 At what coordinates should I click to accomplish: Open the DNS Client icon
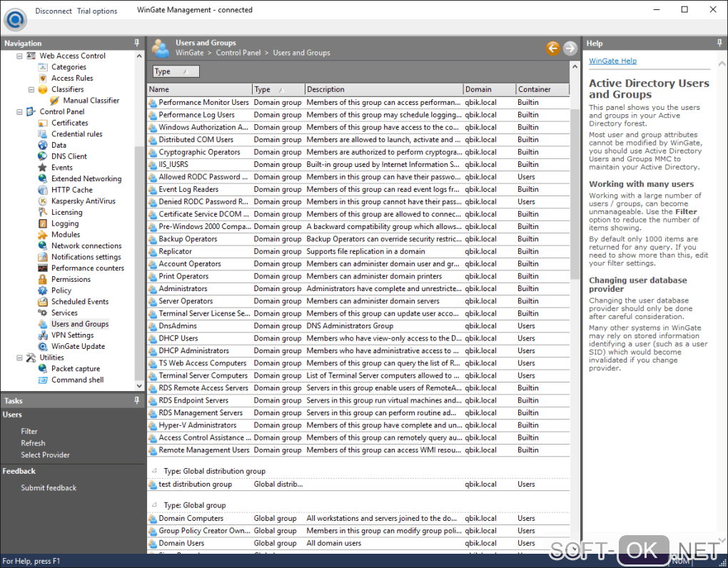(x=43, y=156)
